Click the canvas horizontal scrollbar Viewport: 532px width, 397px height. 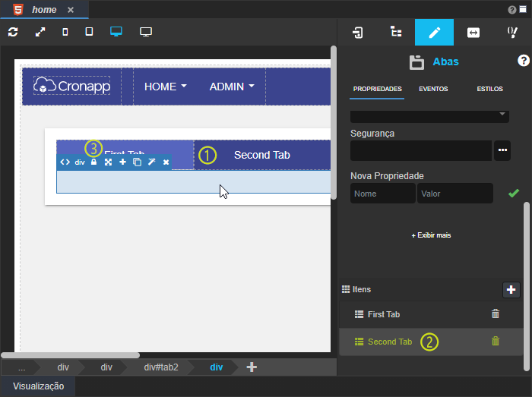pyautogui.click(x=70, y=355)
